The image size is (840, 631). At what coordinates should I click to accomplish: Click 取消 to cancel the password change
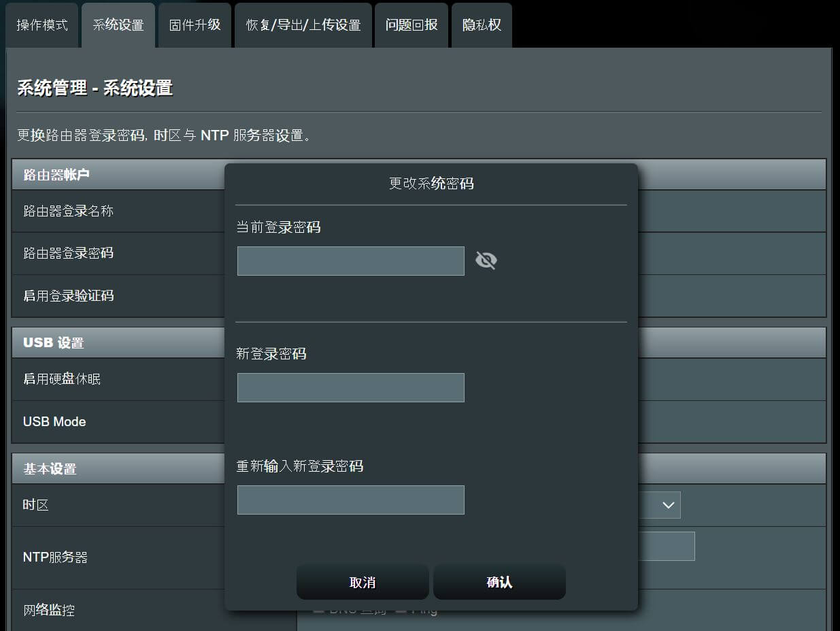[x=363, y=582]
